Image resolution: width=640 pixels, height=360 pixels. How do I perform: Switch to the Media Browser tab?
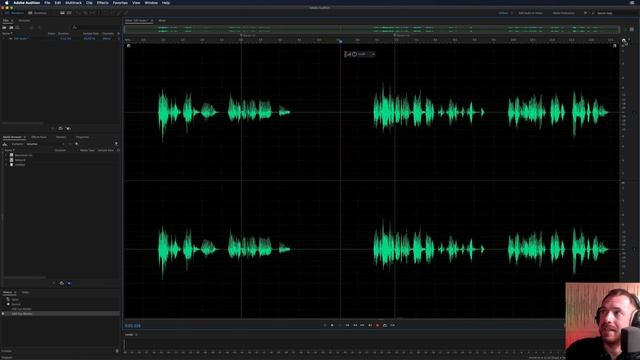click(x=12, y=137)
